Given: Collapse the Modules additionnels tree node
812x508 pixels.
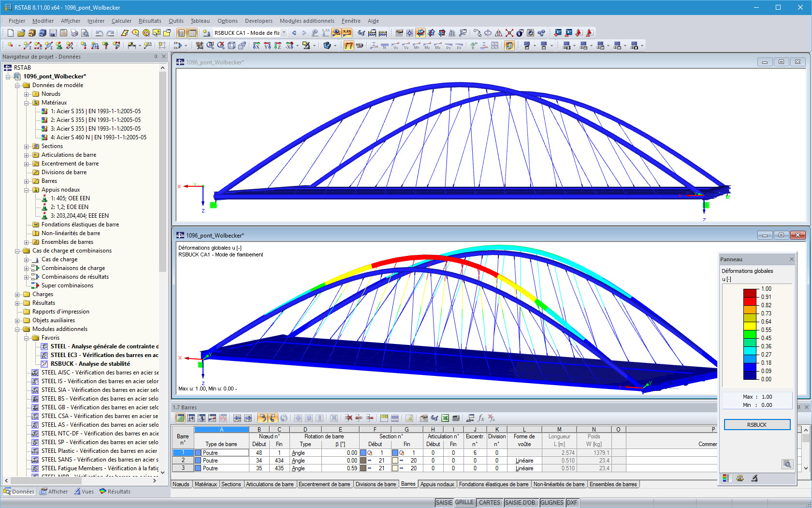Looking at the screenshot, I should point(17,329).
